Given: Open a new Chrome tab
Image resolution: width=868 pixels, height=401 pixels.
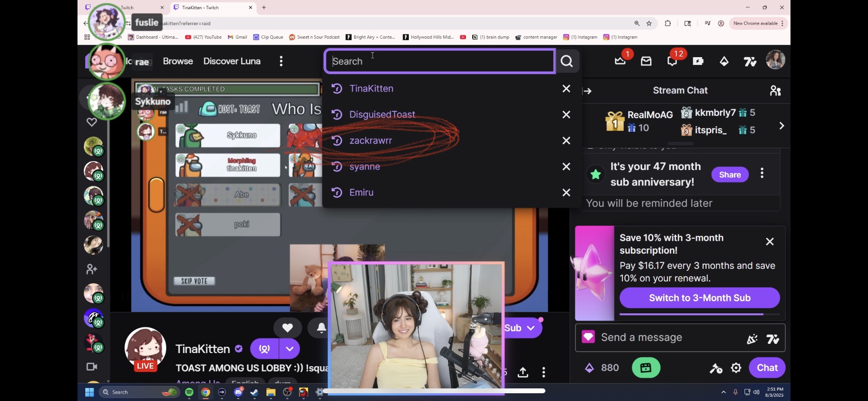Looking at the screenshot, I should coord(264,7).
